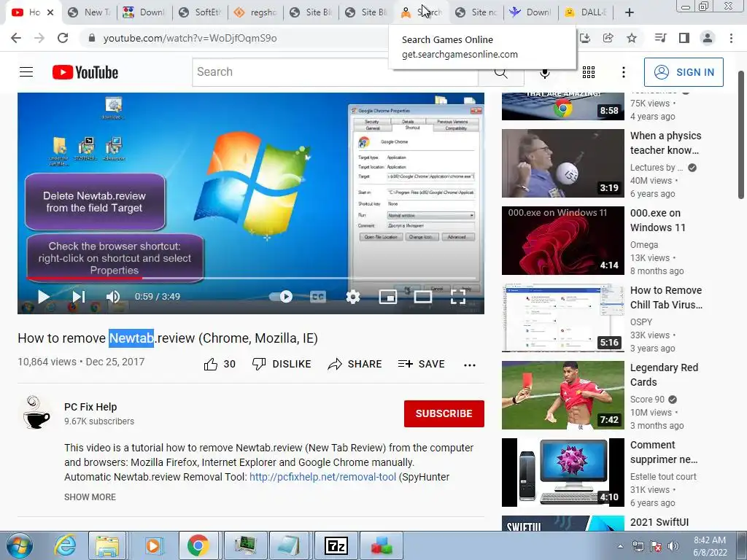Mute the video volume

113,297
